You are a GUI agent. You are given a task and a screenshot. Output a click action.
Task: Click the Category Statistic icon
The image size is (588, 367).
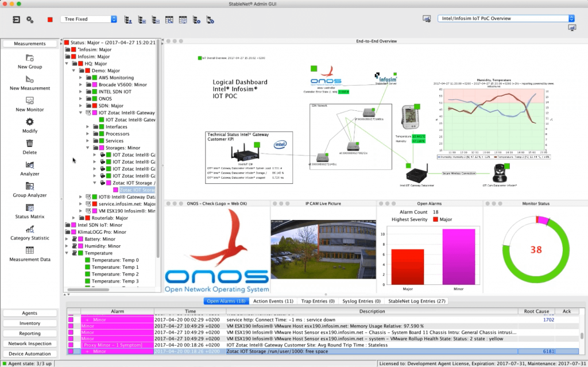30,229
